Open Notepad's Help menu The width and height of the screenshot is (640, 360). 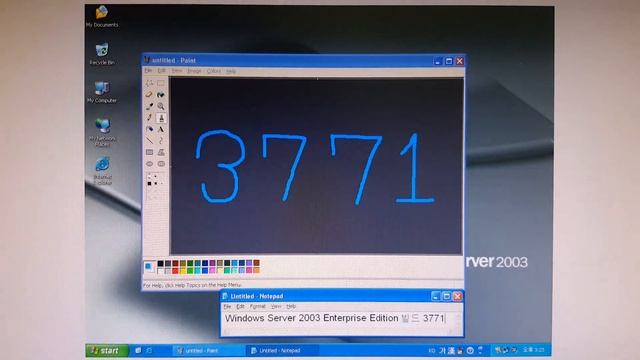(x=291, y=307)
